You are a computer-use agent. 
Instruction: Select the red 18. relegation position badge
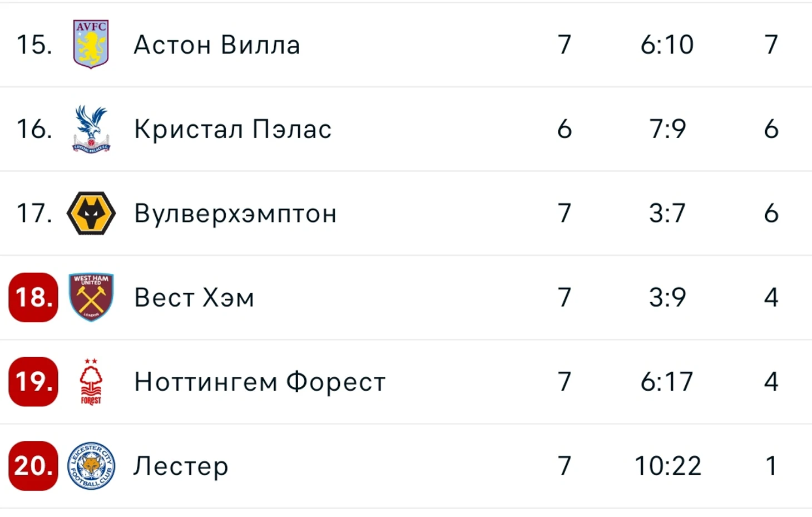tap(33, 297)
